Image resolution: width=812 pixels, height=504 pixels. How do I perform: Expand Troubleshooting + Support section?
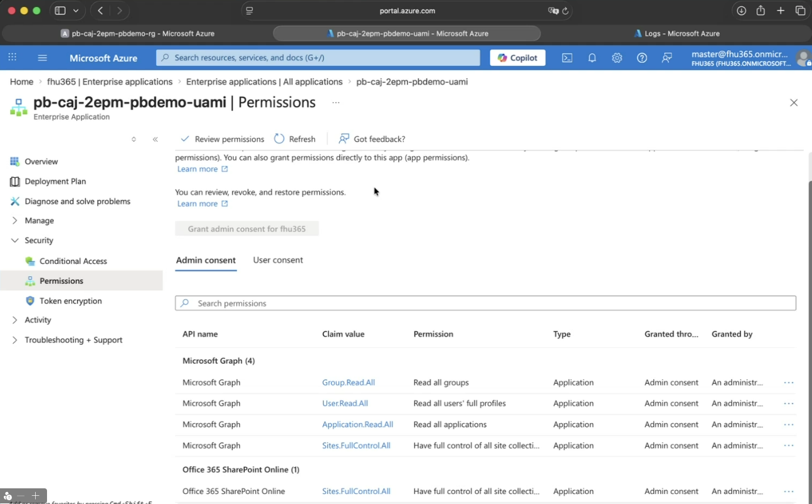click(x=15, y=340)
